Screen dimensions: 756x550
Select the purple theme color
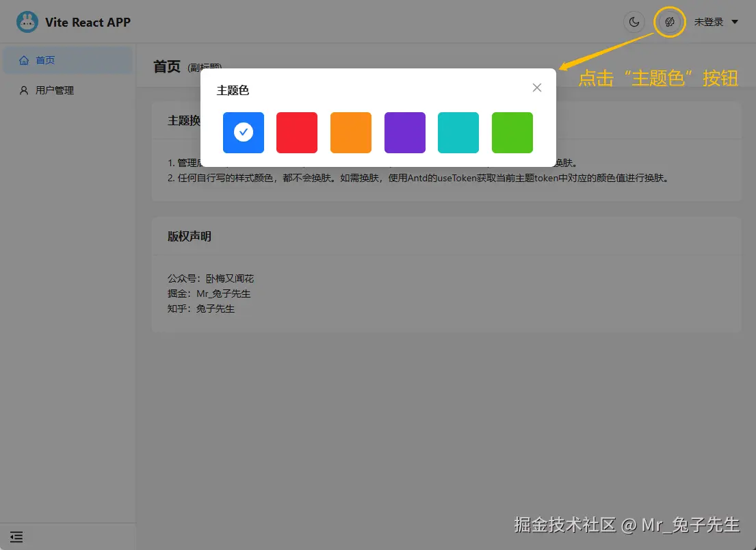(x=404, y=132)
